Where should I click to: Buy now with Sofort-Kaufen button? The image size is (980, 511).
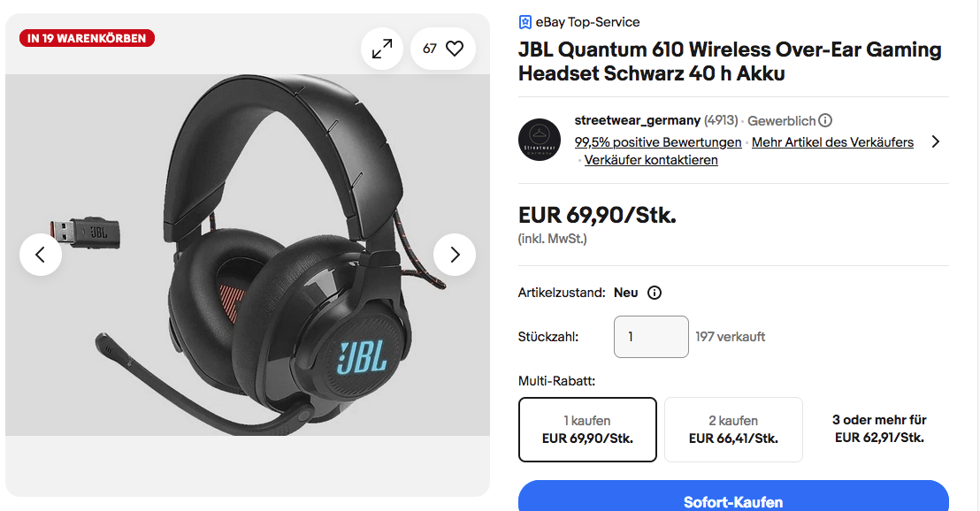click(x=733, y=498)
